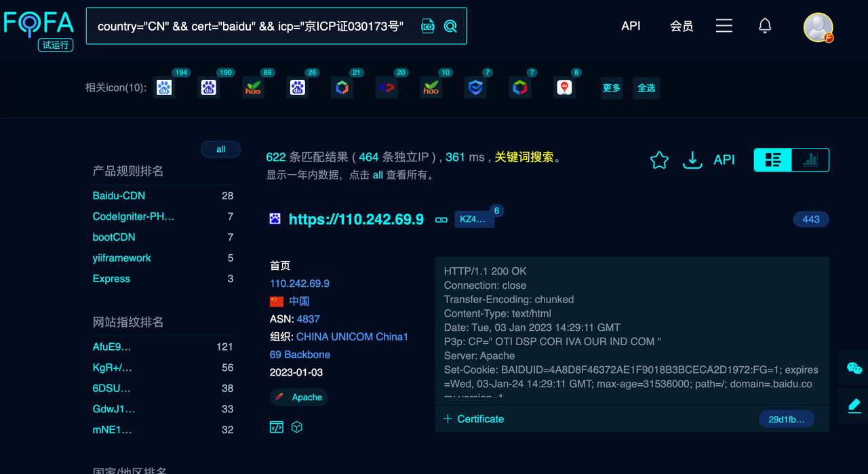Viewport: 868px width, 474px height.
Task: Click the cube icon under Apache
Action: tap(296, 427)
